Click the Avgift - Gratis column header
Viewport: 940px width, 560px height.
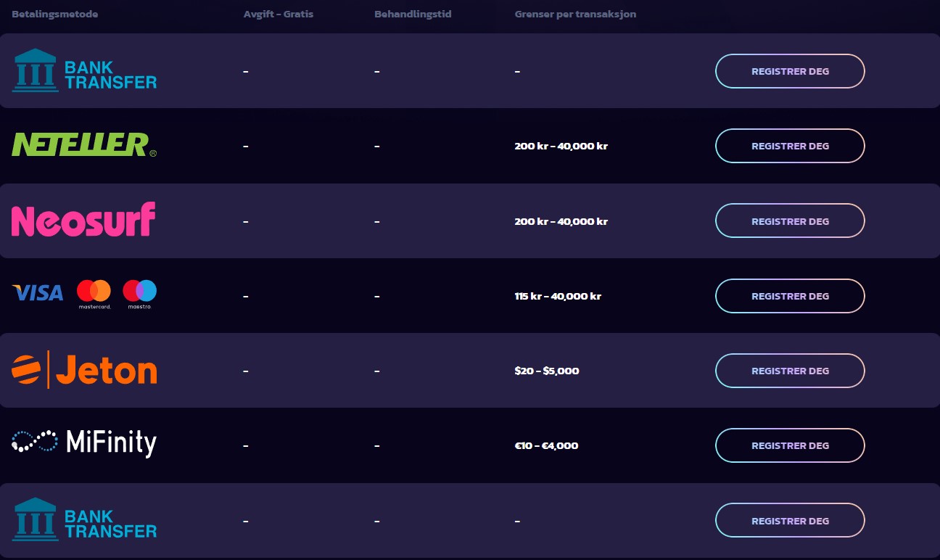(279, 14)
